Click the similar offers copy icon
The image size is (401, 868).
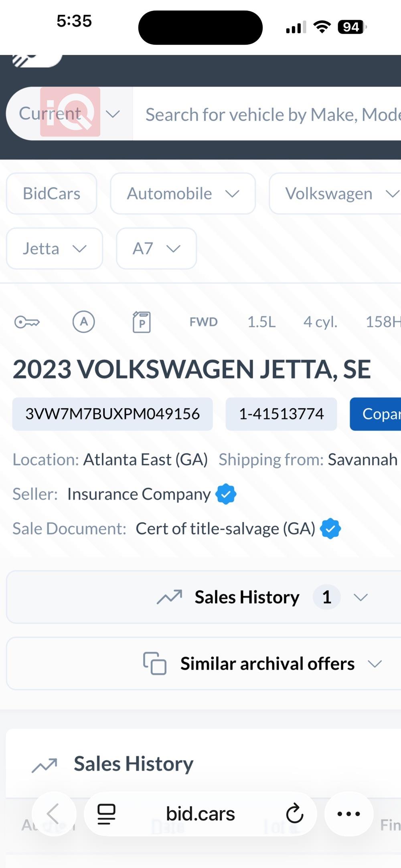pos(155,663)
